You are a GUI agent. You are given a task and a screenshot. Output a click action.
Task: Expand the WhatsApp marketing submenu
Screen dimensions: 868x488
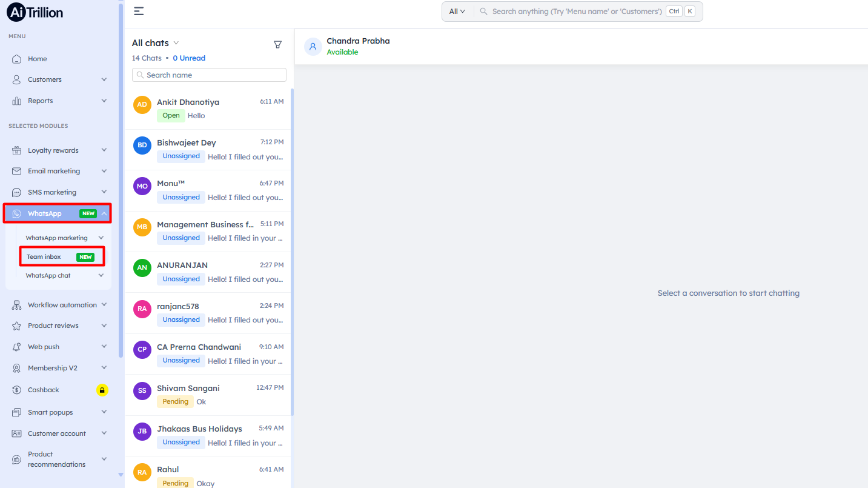(101, 238)
